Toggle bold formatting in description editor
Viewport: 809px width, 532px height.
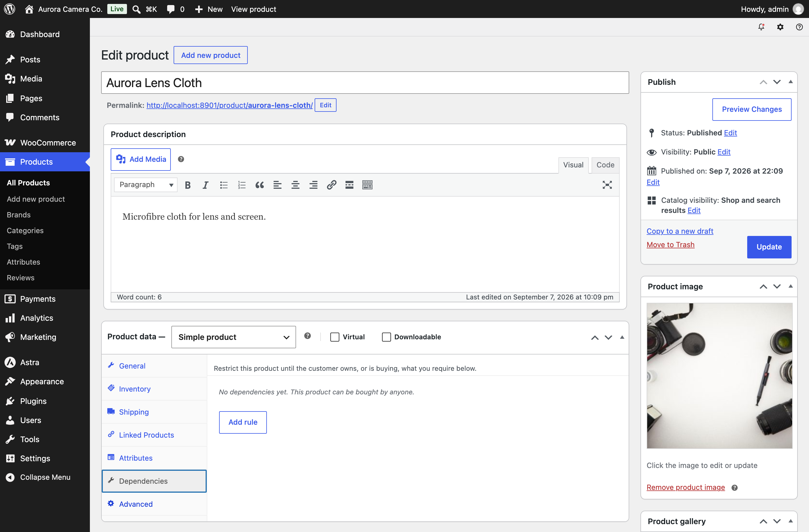coord(188,185)
